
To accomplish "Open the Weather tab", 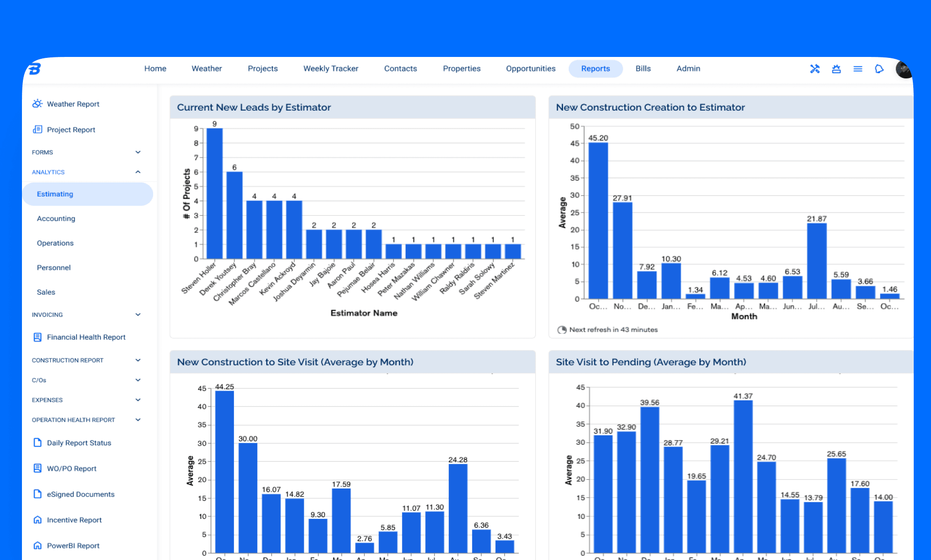I will pos(206,69).
